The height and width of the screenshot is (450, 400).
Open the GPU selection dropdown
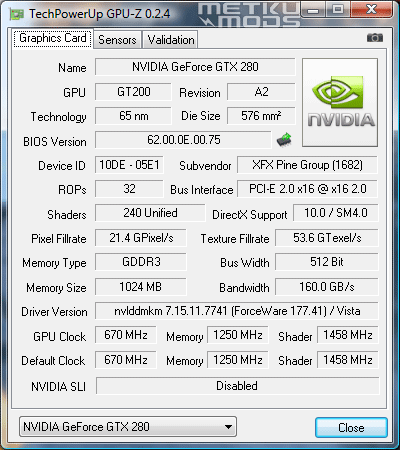pyautogui.click(x=128, y=427)
